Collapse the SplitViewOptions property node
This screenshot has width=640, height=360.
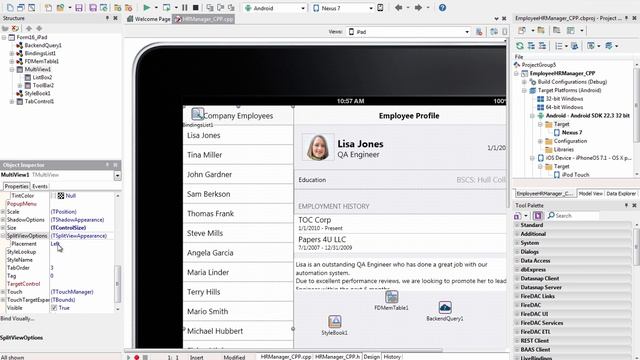pos(3,236)
